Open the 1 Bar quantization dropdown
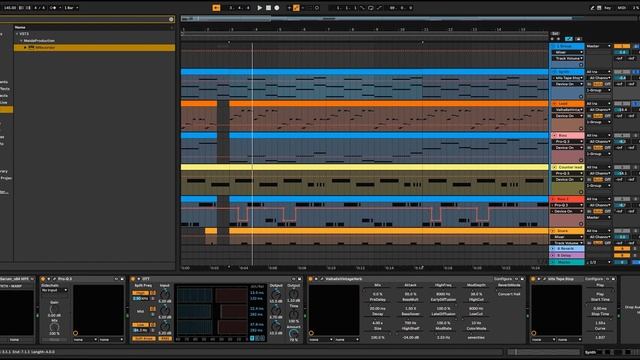Viewport: 640px width, 360px height. (x=71, y=8)
